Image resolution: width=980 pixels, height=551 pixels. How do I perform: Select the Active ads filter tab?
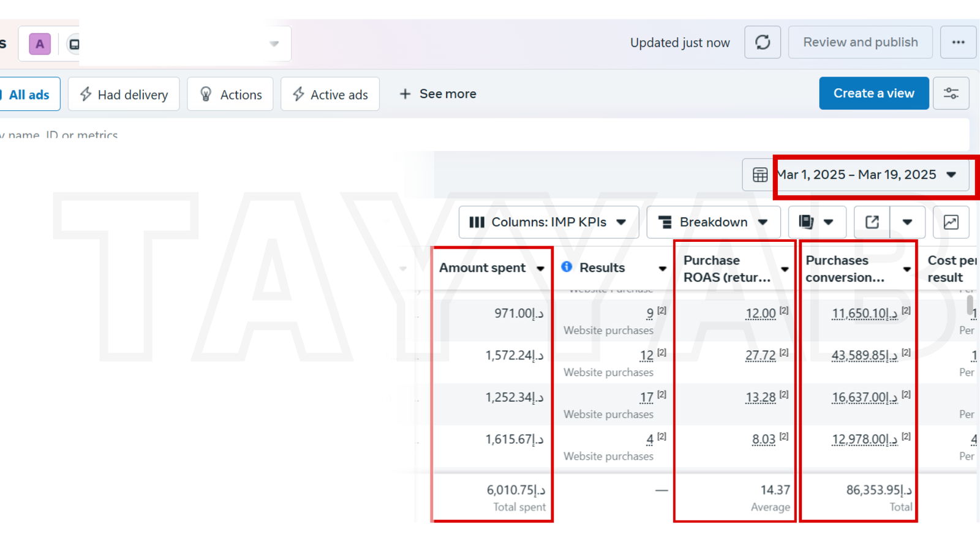(x=330, y=95)
